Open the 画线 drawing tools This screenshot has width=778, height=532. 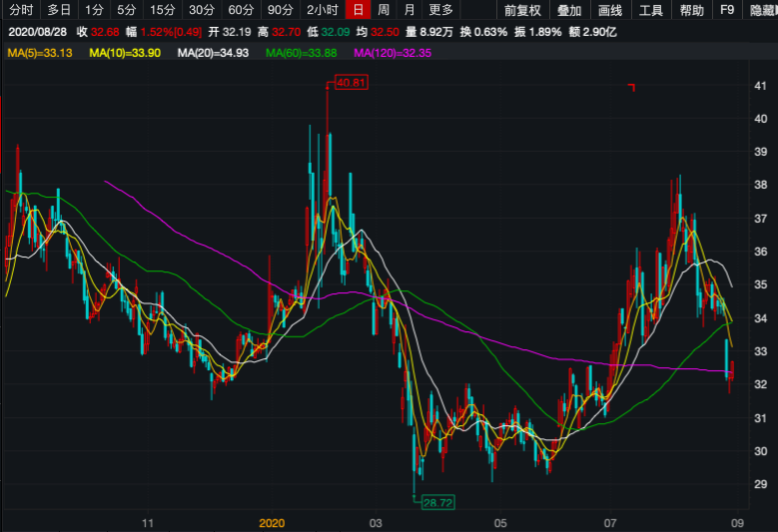click(x=609, y=10)
